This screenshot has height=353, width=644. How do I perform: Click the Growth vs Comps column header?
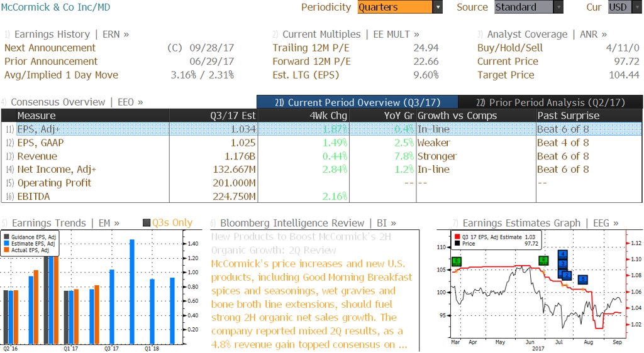[476, 116]
